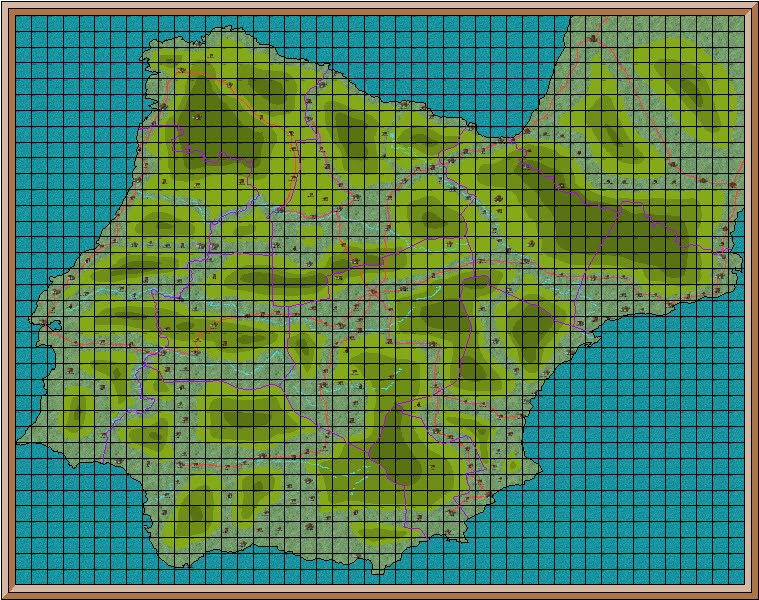Select the port town at the south-eastern cape
Viewport: 759px width, 600px height.
[x=488, y=495]
